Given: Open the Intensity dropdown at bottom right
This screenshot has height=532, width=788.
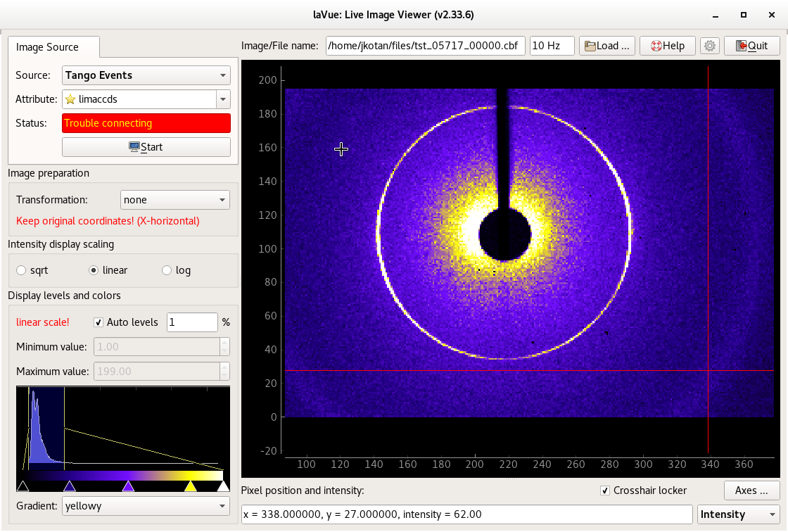Looking at the screenshot, I should (x=738, y=514).
